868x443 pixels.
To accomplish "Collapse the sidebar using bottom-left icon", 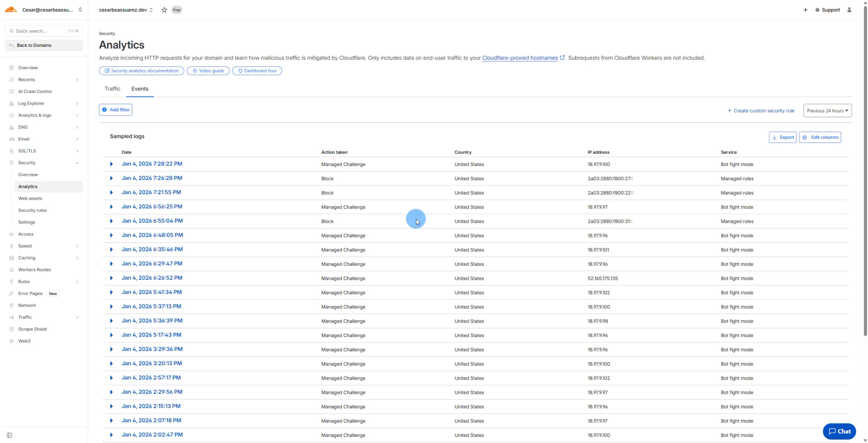I will (10, 435).
